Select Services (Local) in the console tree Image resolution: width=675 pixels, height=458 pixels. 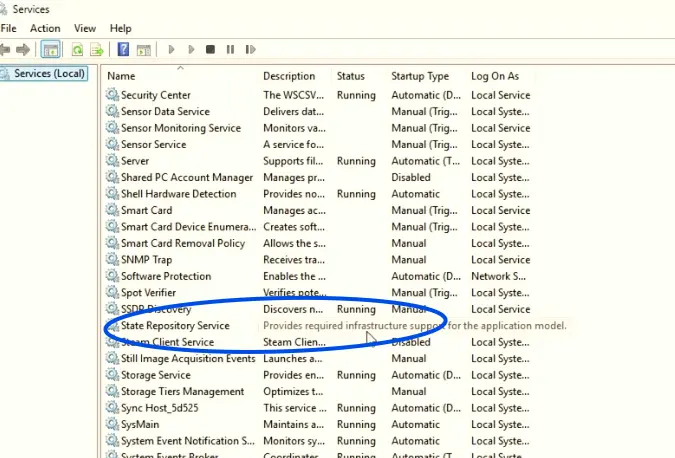coord(49,74)
